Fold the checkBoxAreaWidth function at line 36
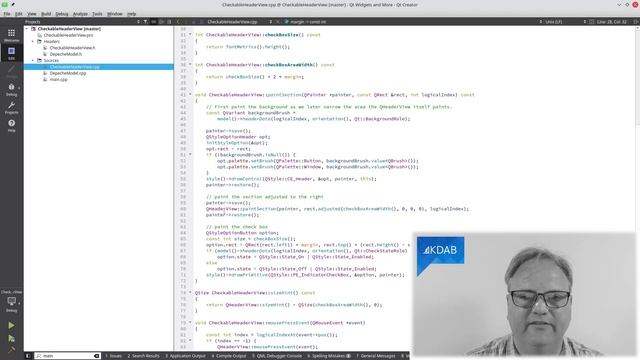The height and width of the screenshot is (360, 640). point(190,64)
